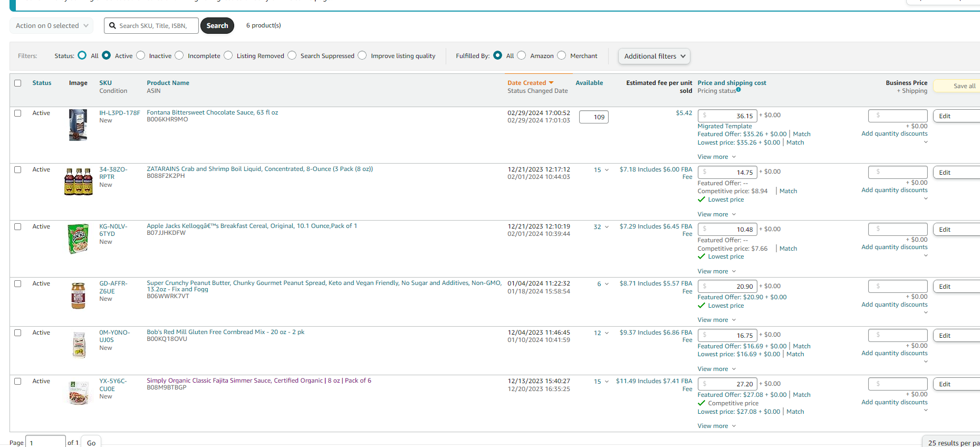Check the Zatarains Crab Boil row checkbox
This screenshot has width=980, height=447.
click(x=18, y=169)
